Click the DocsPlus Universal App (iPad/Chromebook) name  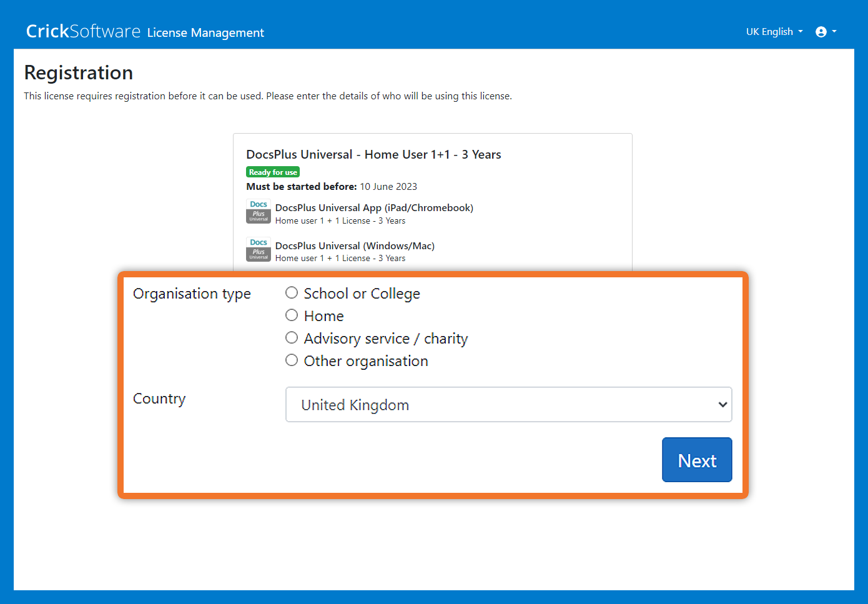[374, 208]
